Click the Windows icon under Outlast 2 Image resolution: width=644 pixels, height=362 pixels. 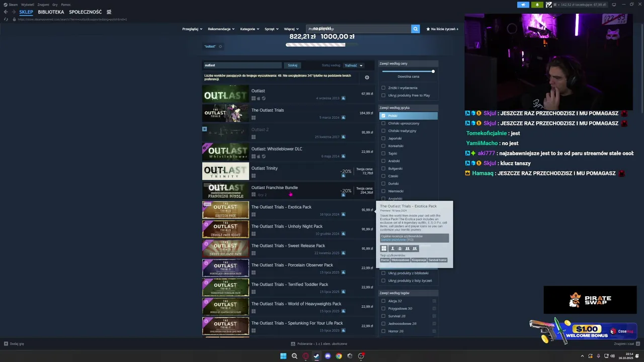[254, 137]
